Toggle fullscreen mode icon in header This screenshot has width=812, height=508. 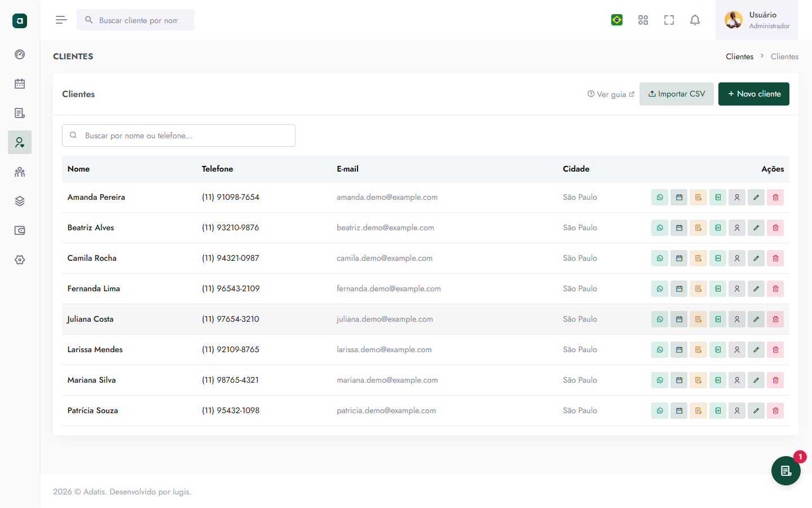click(x=669, y=20)
